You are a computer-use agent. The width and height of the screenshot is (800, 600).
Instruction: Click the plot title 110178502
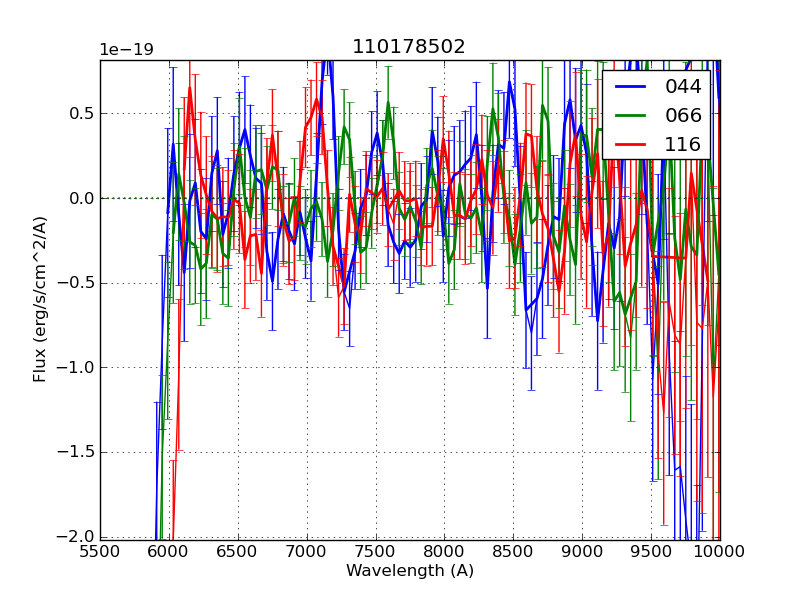409,47
